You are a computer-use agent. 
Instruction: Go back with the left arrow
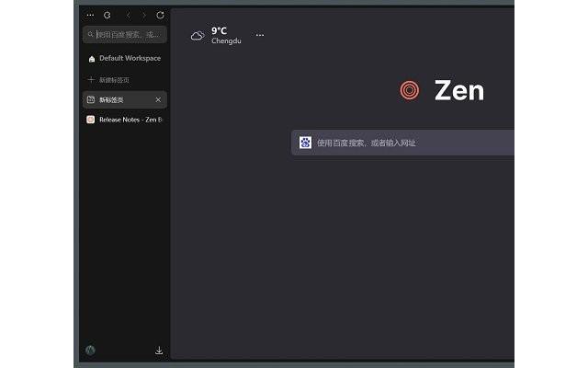129,15
